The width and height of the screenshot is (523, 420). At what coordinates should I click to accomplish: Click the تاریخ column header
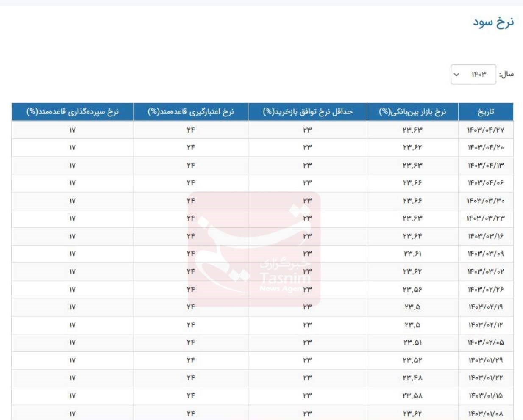tap(486, 112)
